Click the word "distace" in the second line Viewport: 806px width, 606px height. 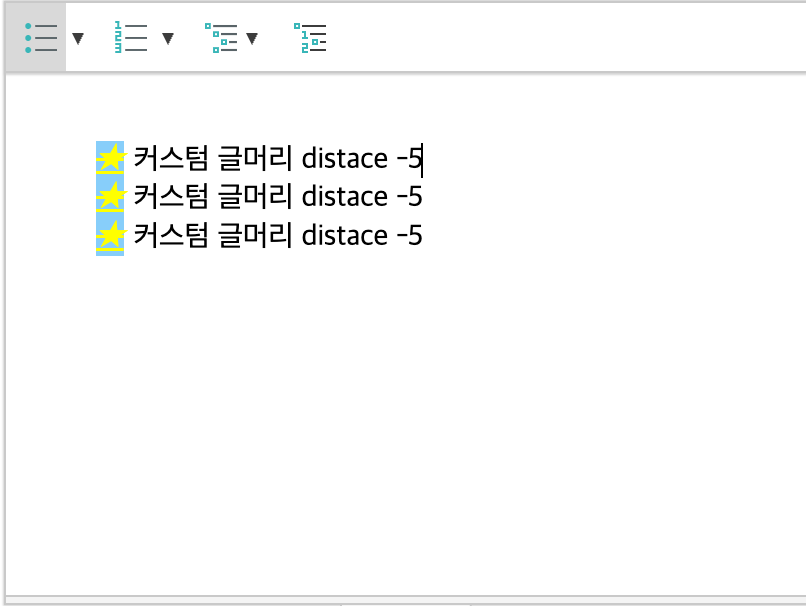[344, 197]
